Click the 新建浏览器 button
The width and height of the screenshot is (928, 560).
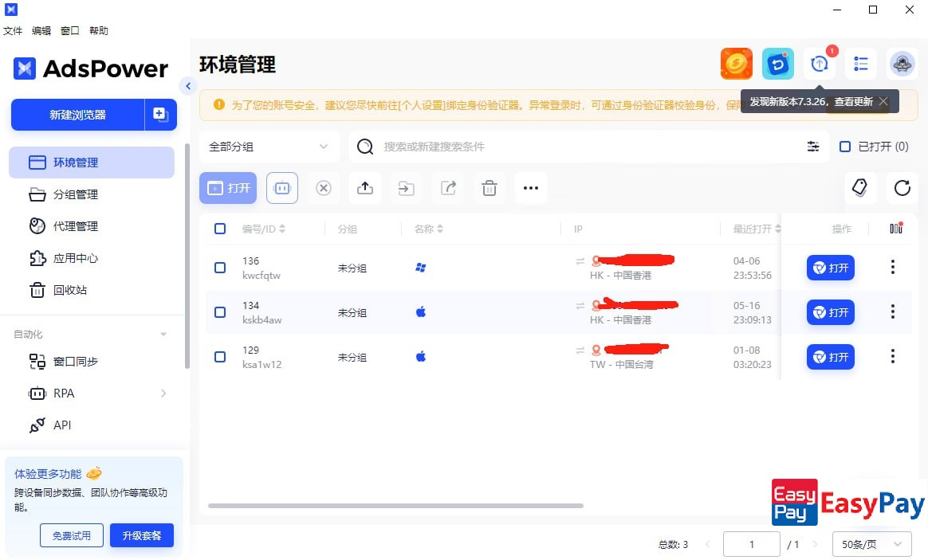(77, 115)
